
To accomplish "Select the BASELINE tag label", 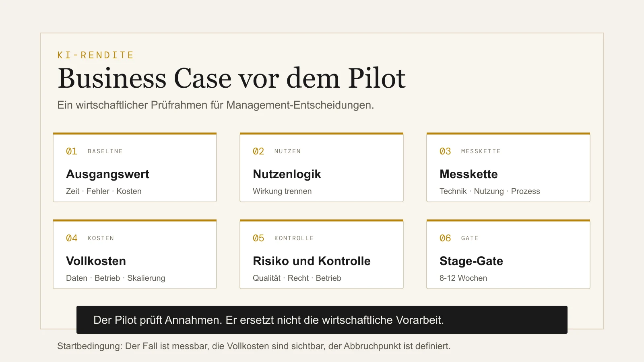I will click(105, 151).
